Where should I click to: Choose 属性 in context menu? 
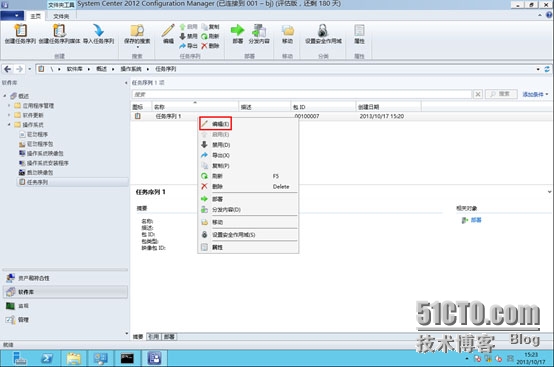tap(248, 247)
